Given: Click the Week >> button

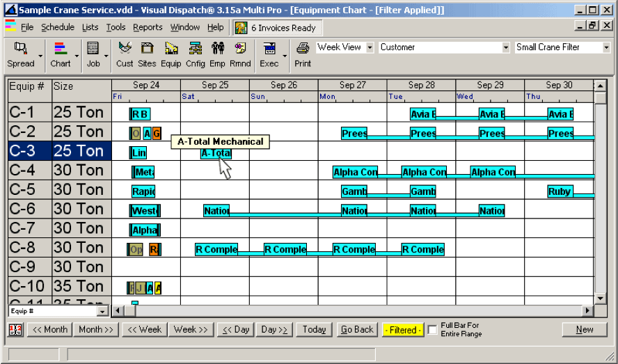Looking at the screenshot, I should pos(191,330).
